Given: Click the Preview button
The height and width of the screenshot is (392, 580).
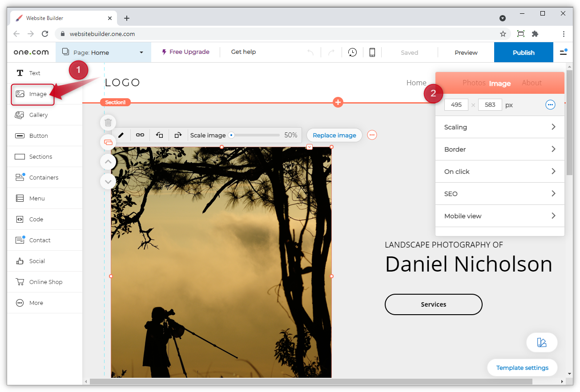Looking at the screenshot, I should (466, 52).
